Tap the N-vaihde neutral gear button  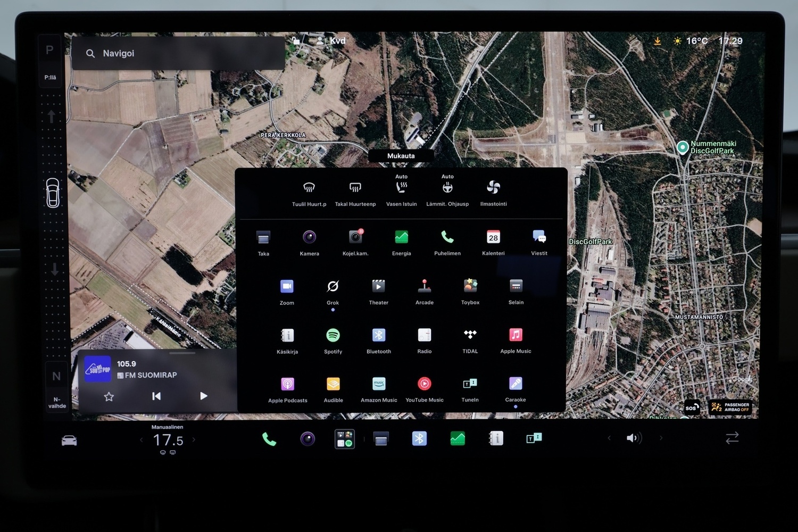tap(56, 388)
